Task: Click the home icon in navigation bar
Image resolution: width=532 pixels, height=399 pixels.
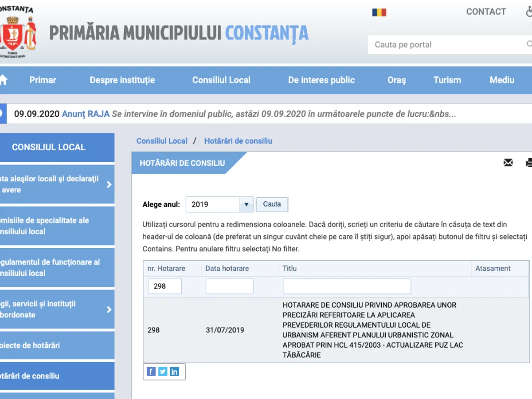Action: [4, 80]
